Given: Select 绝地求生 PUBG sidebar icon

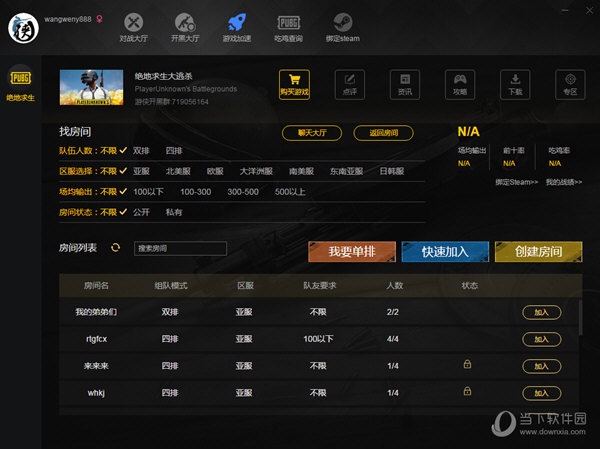Looking at the screenshot, I should [x=21, y=83].
